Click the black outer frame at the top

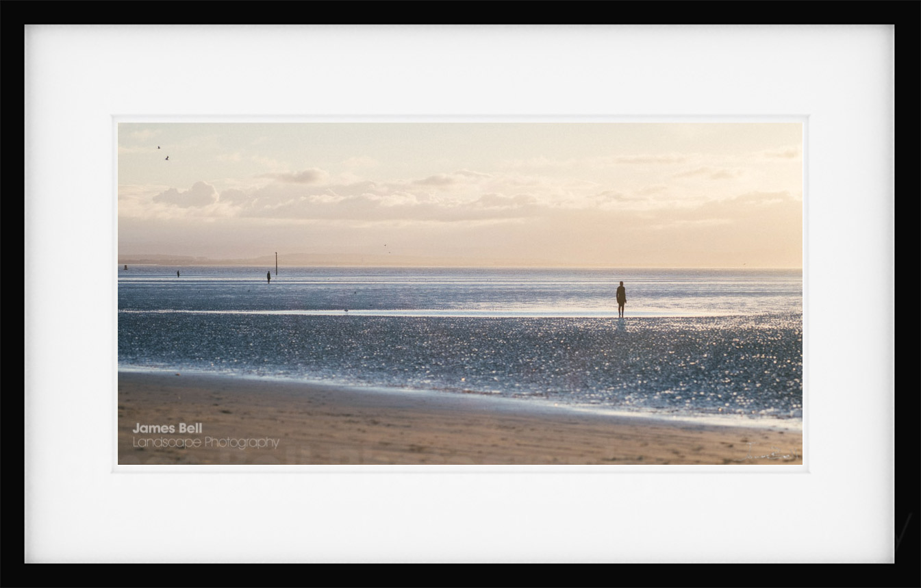click(x=460, y=12)
